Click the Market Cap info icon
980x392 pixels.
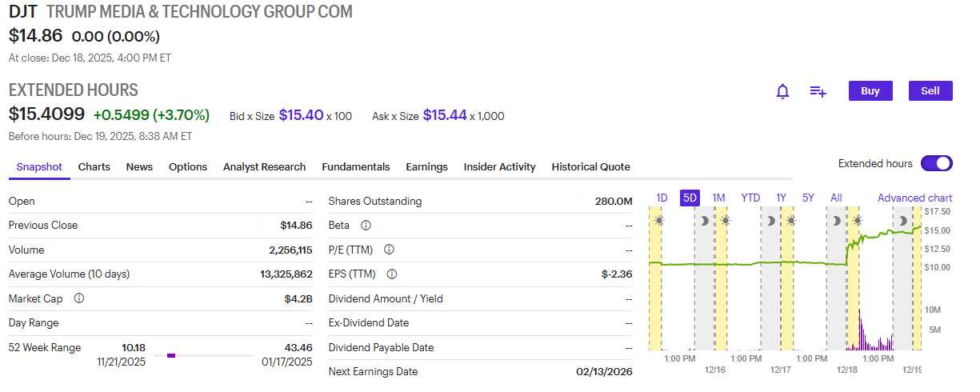79,298
